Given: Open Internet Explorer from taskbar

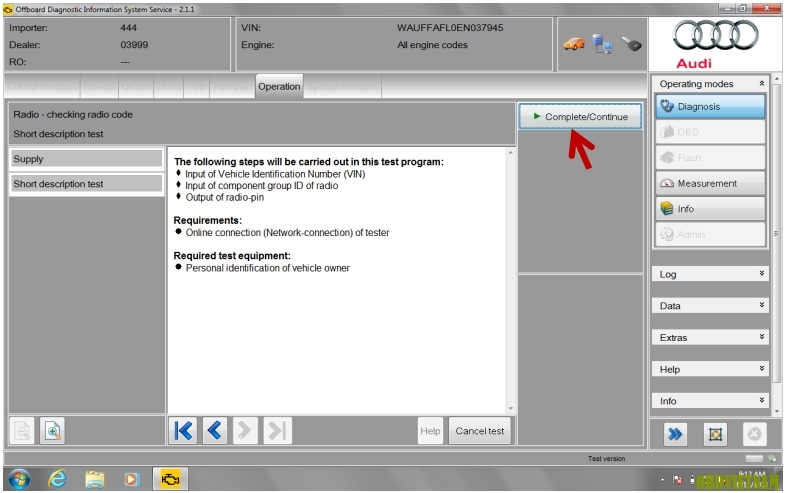Looking at the screenshot, I should click(x=57, y=479).
